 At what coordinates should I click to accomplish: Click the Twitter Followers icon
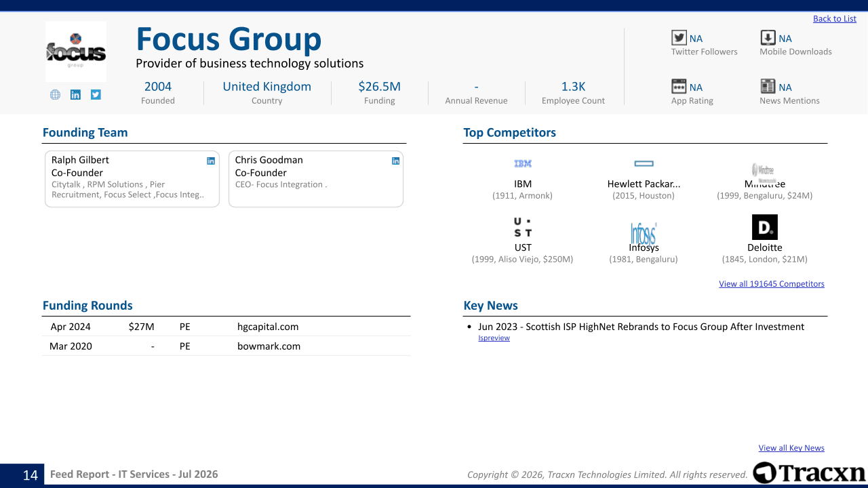[x=679, y=38]
